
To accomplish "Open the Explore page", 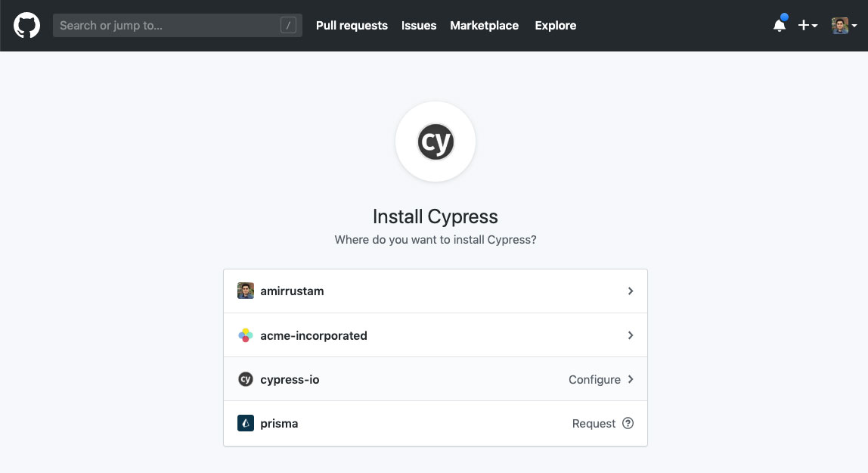I will 555,25.
